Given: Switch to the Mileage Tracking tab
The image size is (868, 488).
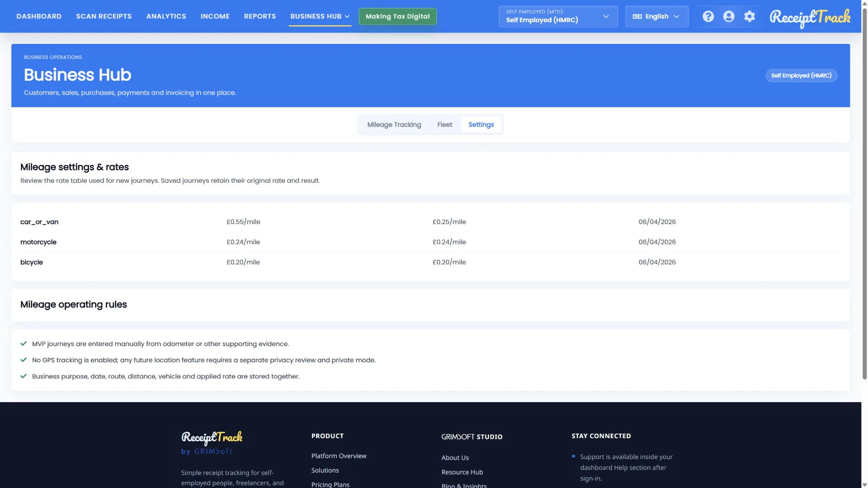Looking at the screenshot, I should point(394,125).
